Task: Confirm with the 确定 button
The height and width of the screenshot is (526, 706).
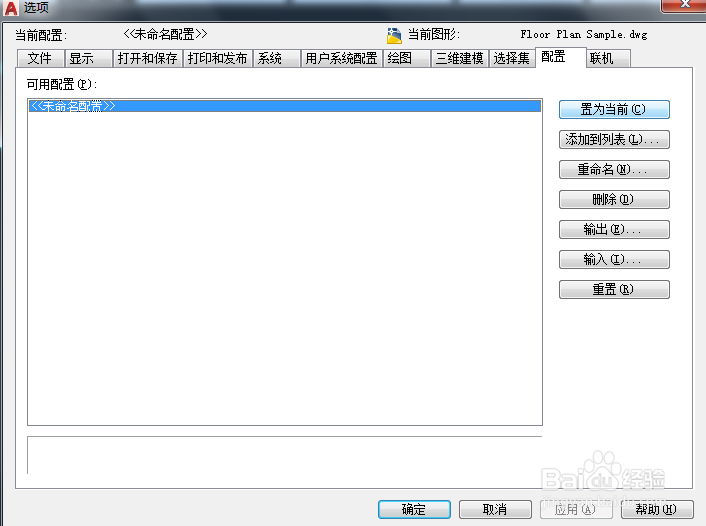Action: pos(414,509)
